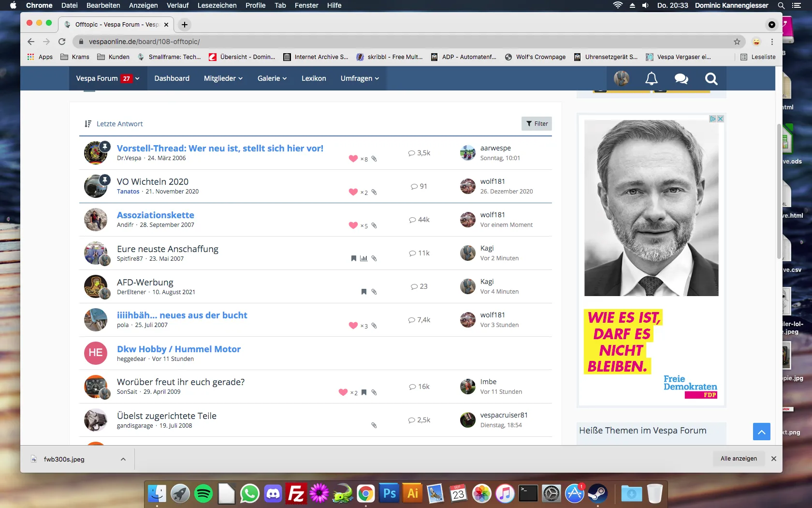812x508 pixels.
Task: Expand the Galerie dropdown menu
Action: click(x=272, y=78)
